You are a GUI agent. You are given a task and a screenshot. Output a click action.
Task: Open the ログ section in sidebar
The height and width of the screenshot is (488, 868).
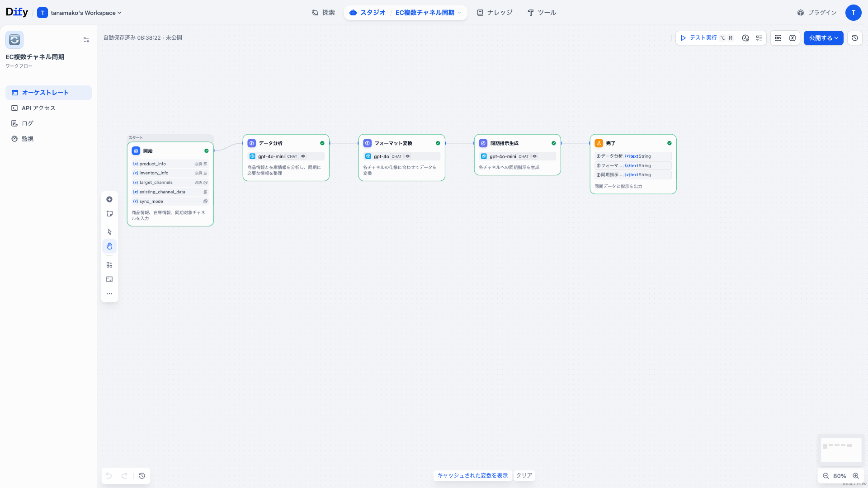click(x=27, y=123)
